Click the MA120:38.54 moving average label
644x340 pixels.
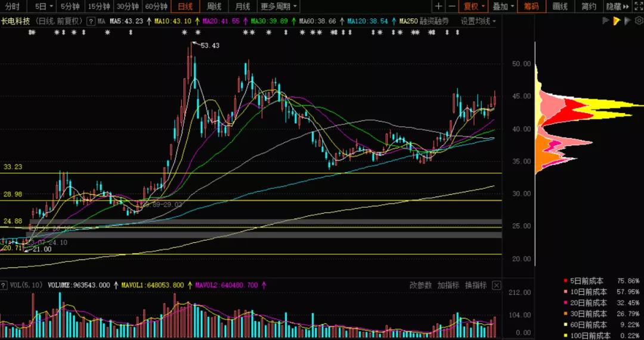367,21
